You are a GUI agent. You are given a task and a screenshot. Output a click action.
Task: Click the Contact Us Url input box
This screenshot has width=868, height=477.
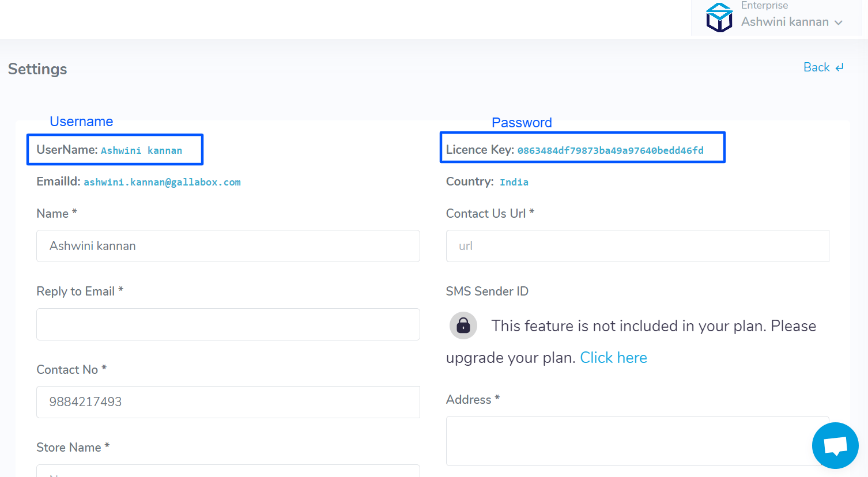637,246
